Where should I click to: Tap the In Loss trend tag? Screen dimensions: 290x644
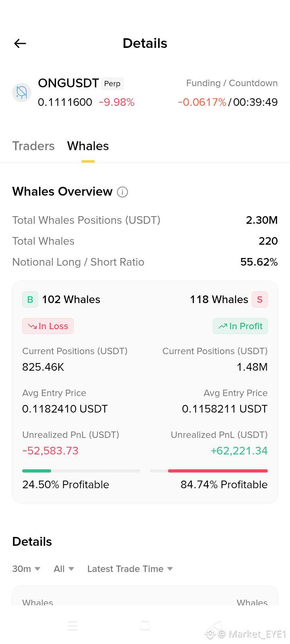point(48,326)
